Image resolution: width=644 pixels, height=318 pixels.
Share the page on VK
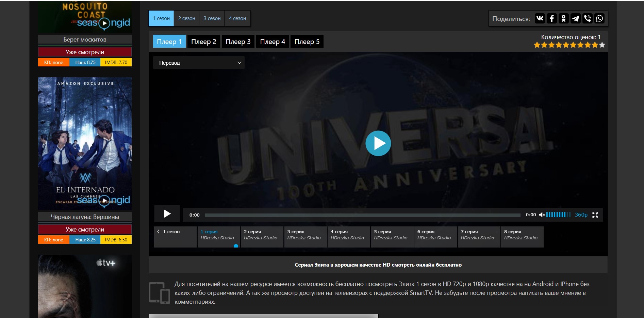(x=540, y=18)
